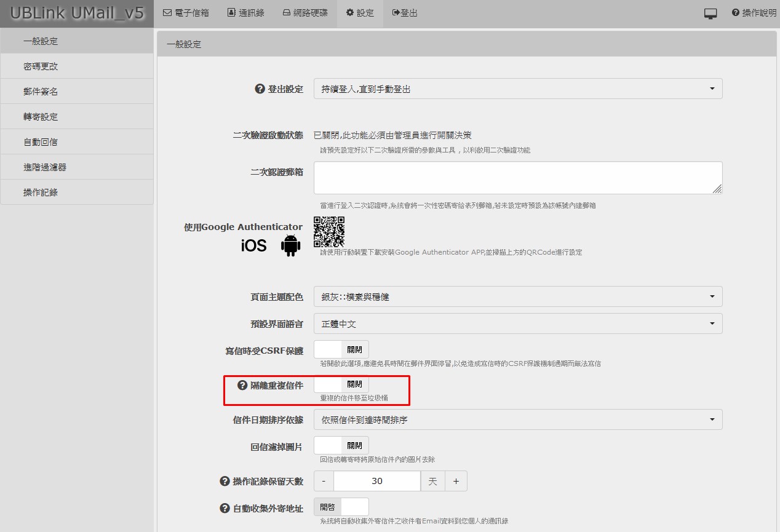The image size is (780, 532).
Task: Click the monitor display icon in top bar
Action: click(x=710, y=14)
